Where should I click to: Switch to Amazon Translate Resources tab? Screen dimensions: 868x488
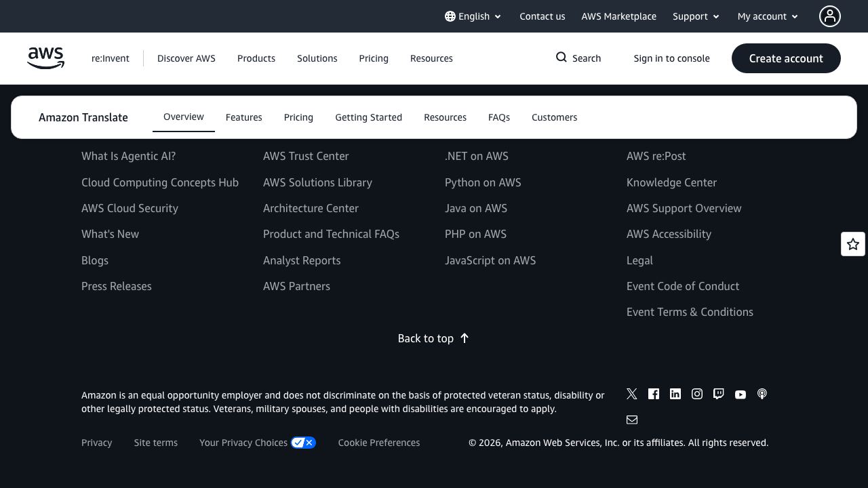click(445, 117)
